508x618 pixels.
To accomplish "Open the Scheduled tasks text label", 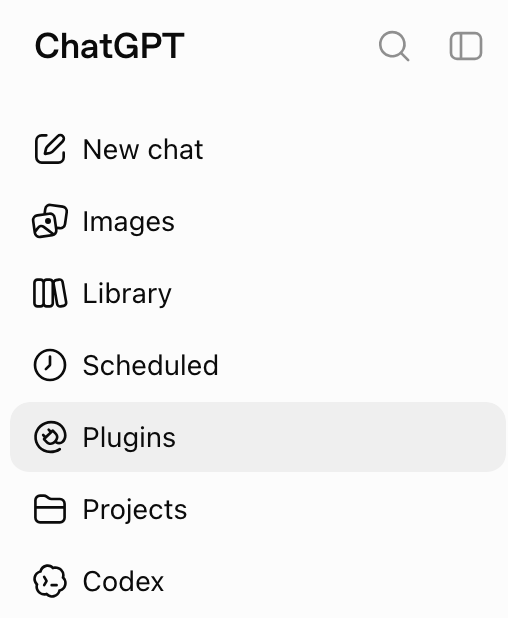I will pos(150,365).
